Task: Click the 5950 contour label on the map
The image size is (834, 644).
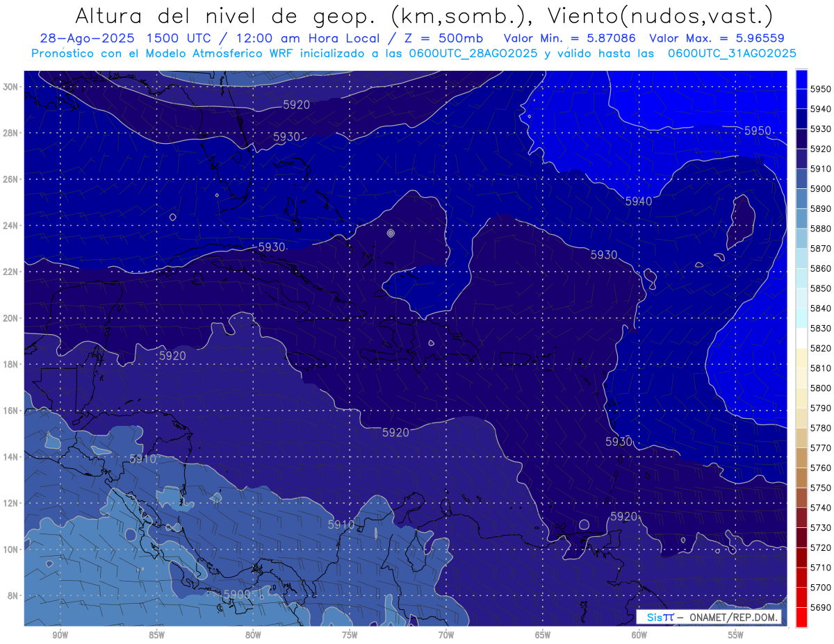Action: [x=758, y=131]
